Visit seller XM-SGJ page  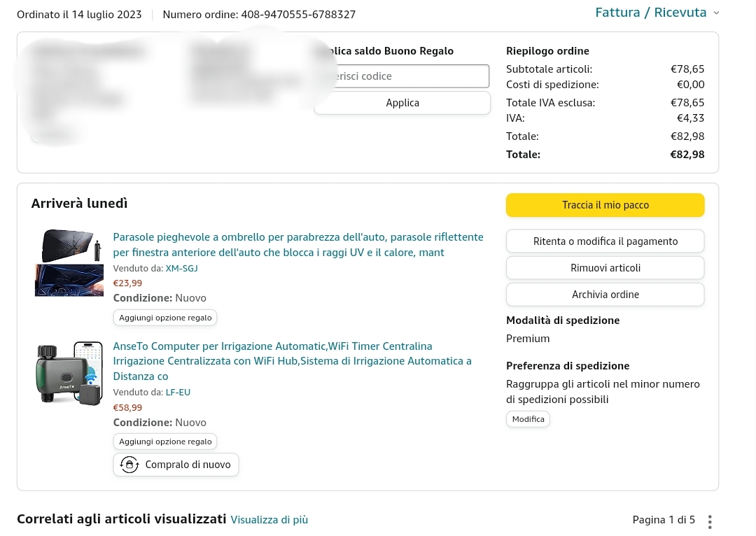(182, 268)
